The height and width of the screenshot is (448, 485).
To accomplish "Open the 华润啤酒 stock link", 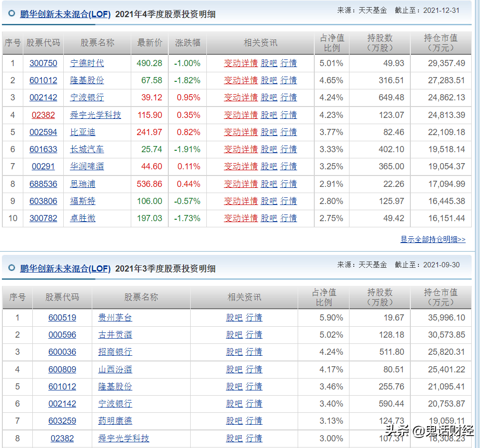I will tap(87, 166).
